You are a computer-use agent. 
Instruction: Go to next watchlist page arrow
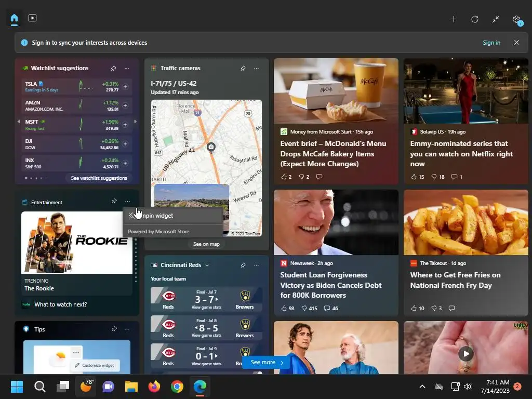tap(136, 121)
